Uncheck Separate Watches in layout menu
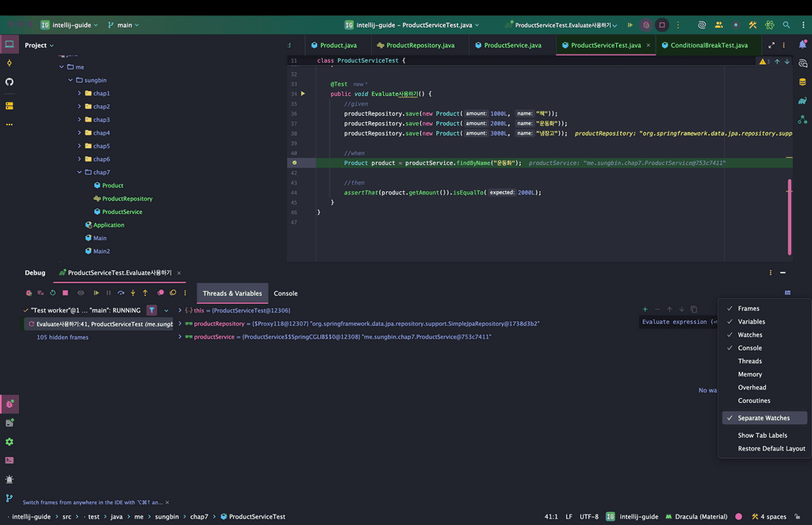The width and height of the screenshot is (812, 525). tap(763, 418)
